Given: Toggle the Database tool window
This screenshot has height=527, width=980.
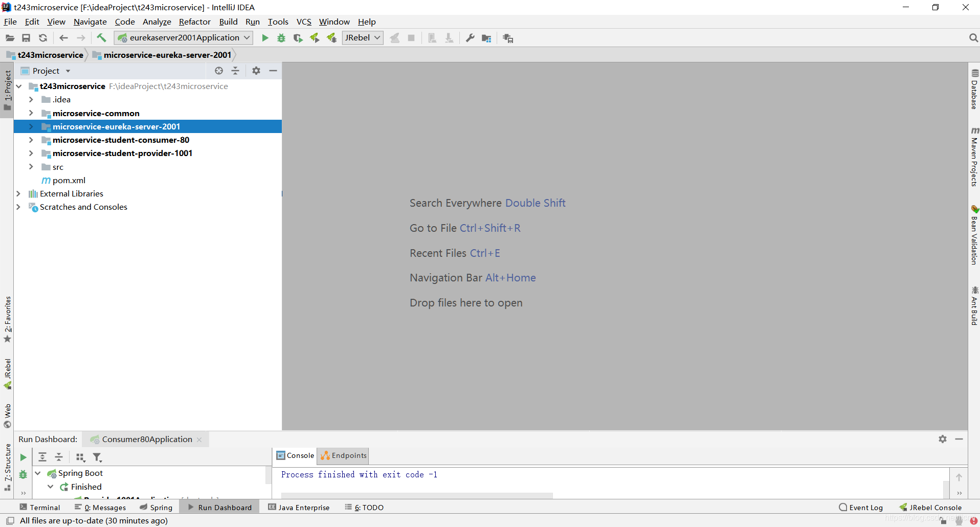Looking at the screenshot, I should click(x=974, y=89).
